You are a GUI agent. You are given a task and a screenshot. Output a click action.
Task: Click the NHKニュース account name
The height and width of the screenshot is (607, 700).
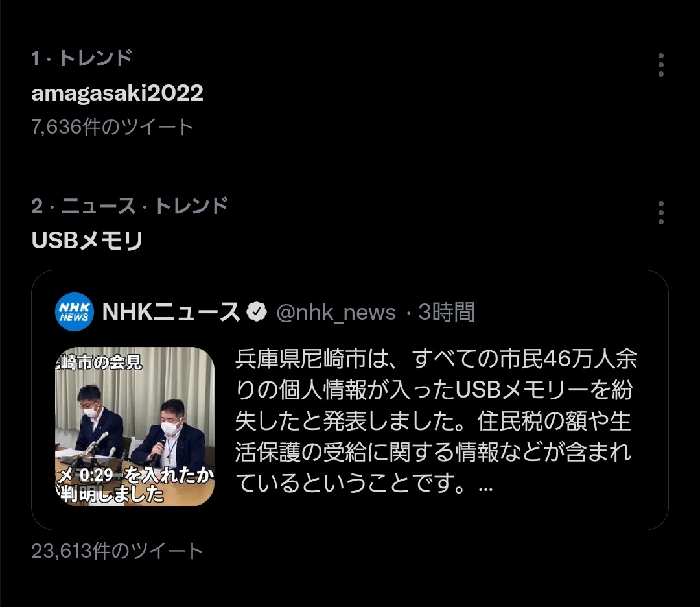point(171,312)
